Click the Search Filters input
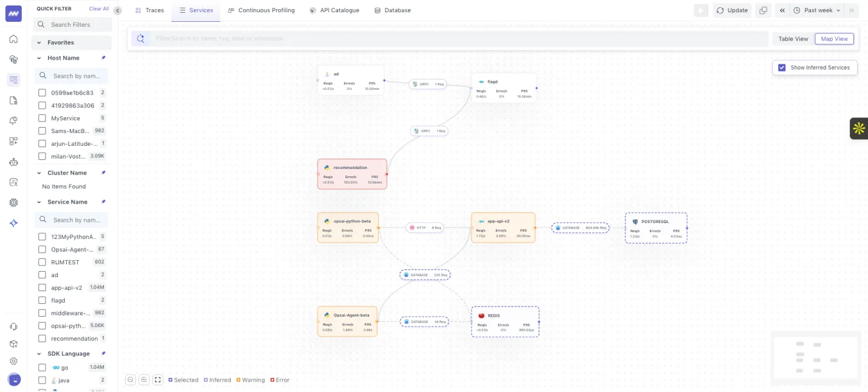This screenshot has height=392, width=868. 72,24
